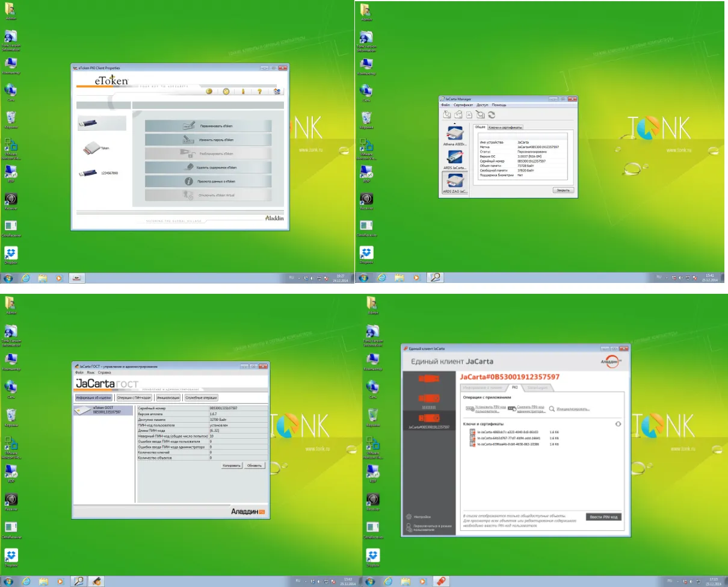Open the About (i) icon in eToken toolbar
Viewport: 728px width, 587px height.
point(243,92)
